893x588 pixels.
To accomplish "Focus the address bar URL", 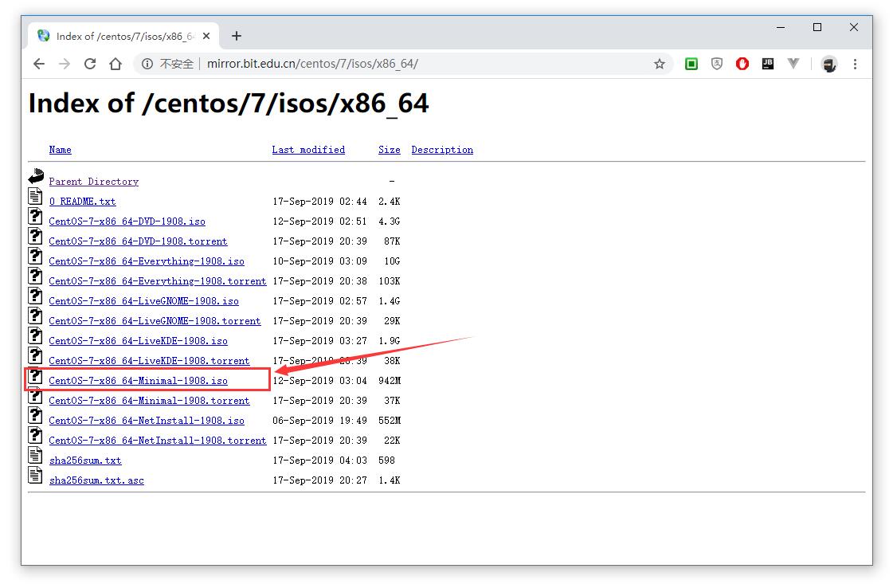I will 312,64.
